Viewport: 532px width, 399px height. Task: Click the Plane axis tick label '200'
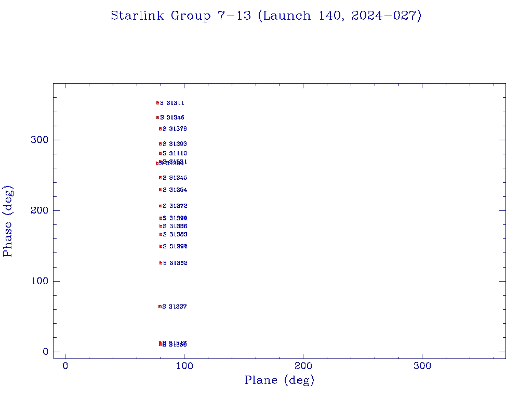click(303, 366)
